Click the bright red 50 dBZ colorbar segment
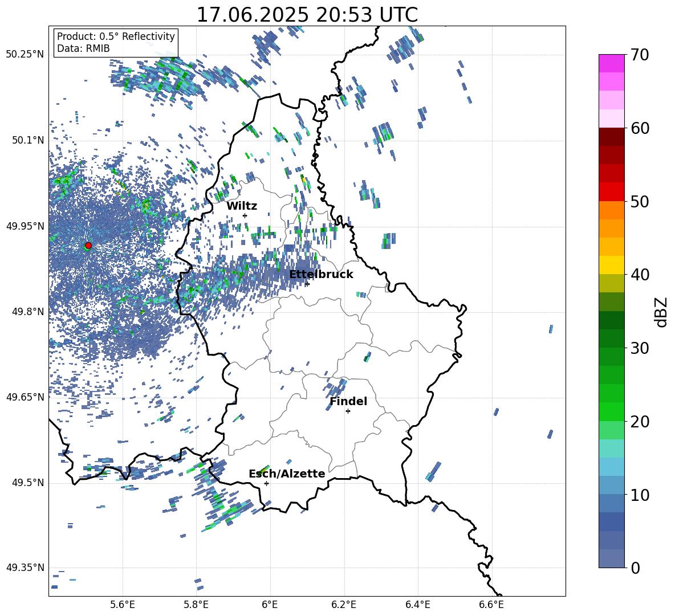 [612, 192]
